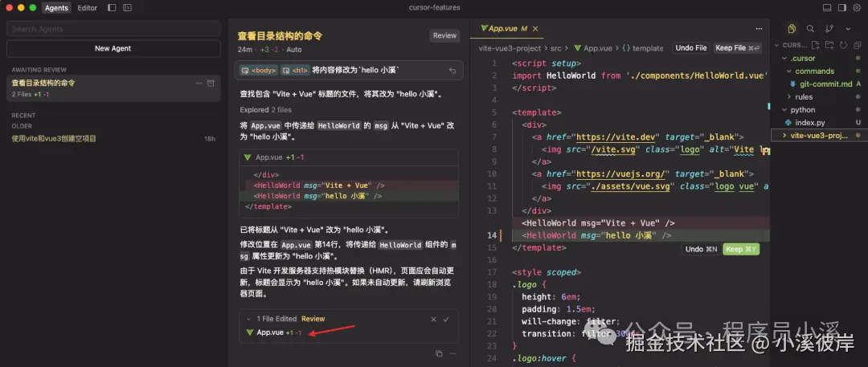Switch to the Agents tab
Viewport: 868px width, 367px height.
(56, 8)
